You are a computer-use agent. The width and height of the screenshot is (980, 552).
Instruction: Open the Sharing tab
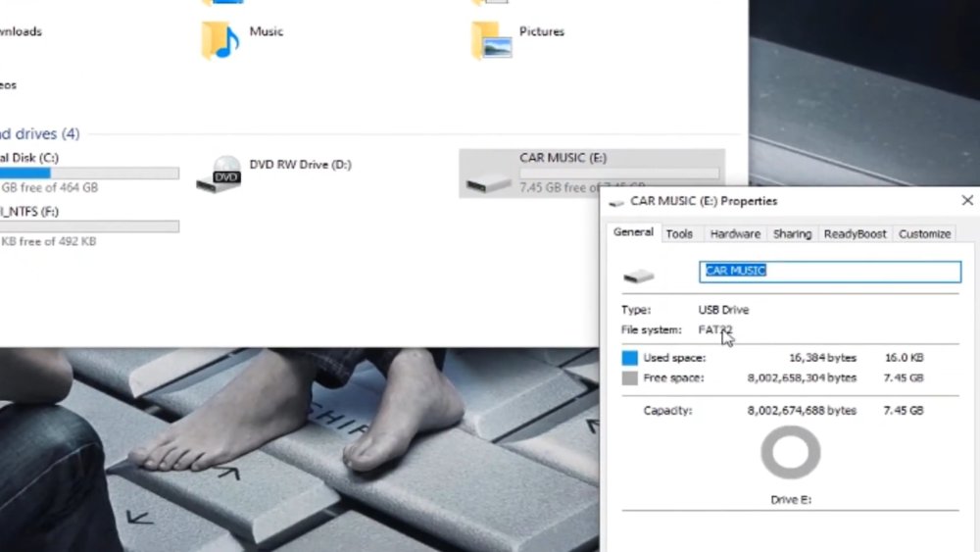tap(792, 233)
